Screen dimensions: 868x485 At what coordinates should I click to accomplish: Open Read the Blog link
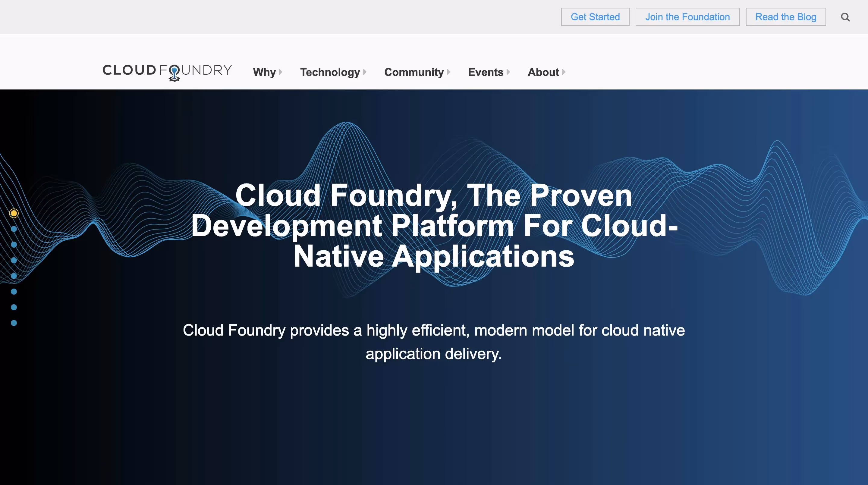pos(785,17)
